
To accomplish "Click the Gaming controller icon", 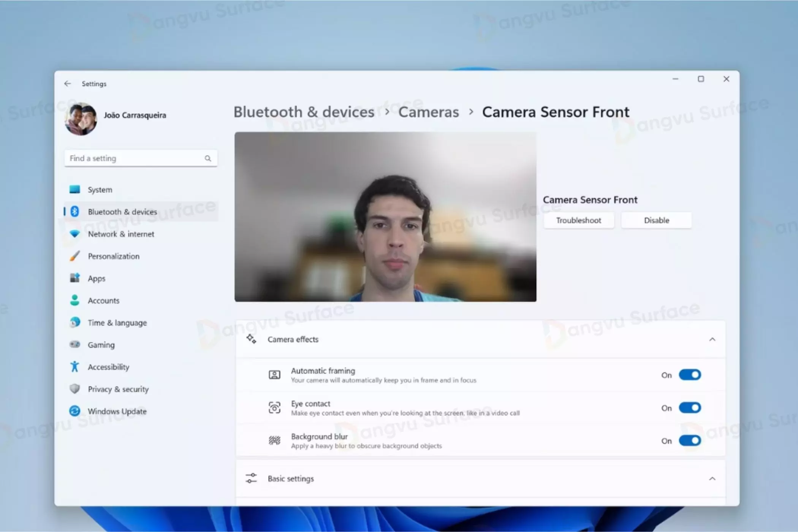I will [x=75, y=344].
